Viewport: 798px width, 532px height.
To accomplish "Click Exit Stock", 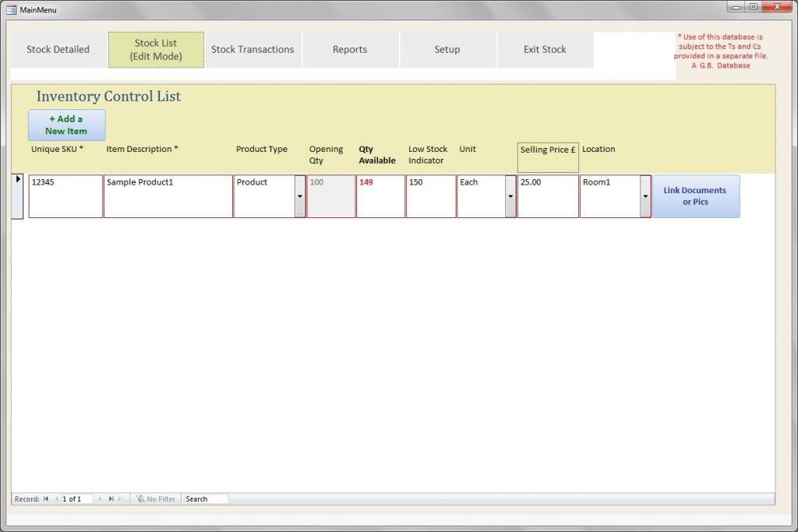I will [x=544, y=48].
